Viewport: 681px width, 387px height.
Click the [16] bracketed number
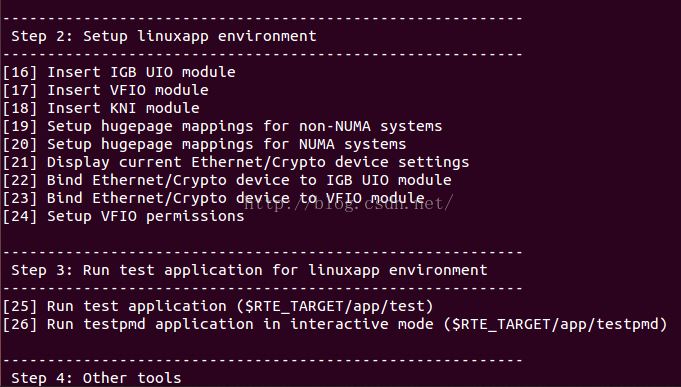click(20, 72)
